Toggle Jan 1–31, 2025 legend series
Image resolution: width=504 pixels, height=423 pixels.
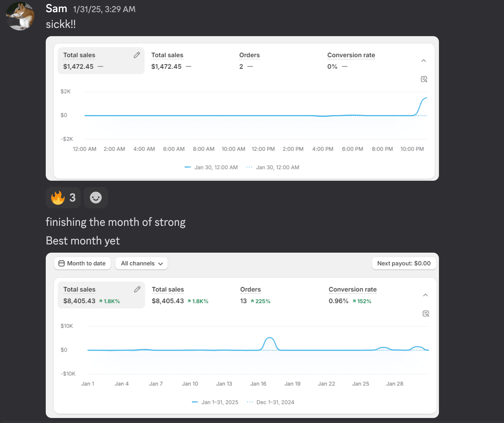pyautogui.click(x=215, y=402)
